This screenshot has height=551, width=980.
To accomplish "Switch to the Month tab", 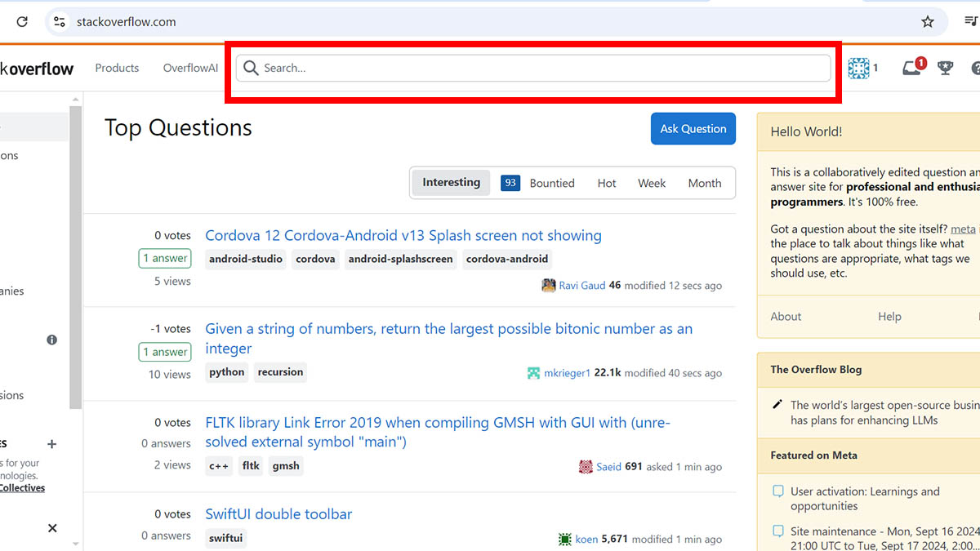I will (x=705, y=183).
